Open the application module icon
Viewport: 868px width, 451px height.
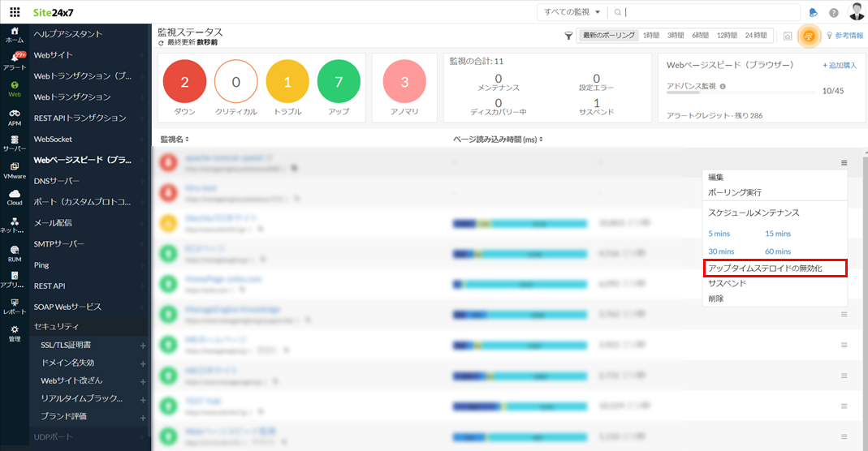[15, 280]
